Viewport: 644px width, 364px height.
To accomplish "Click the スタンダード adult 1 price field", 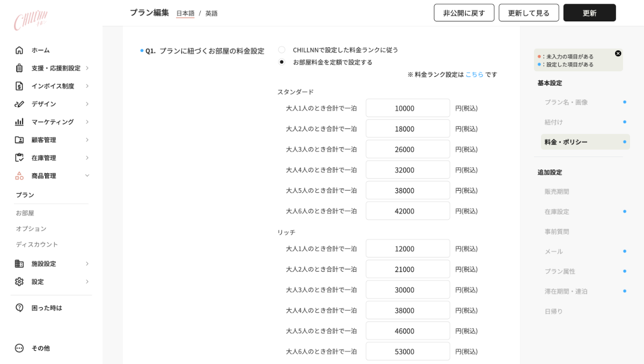I will [407, 108].
